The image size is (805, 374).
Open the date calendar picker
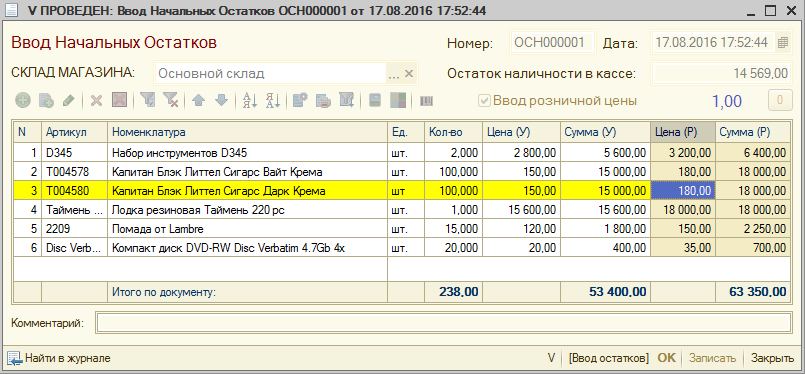pyautogui.click(x=783, y=43)
